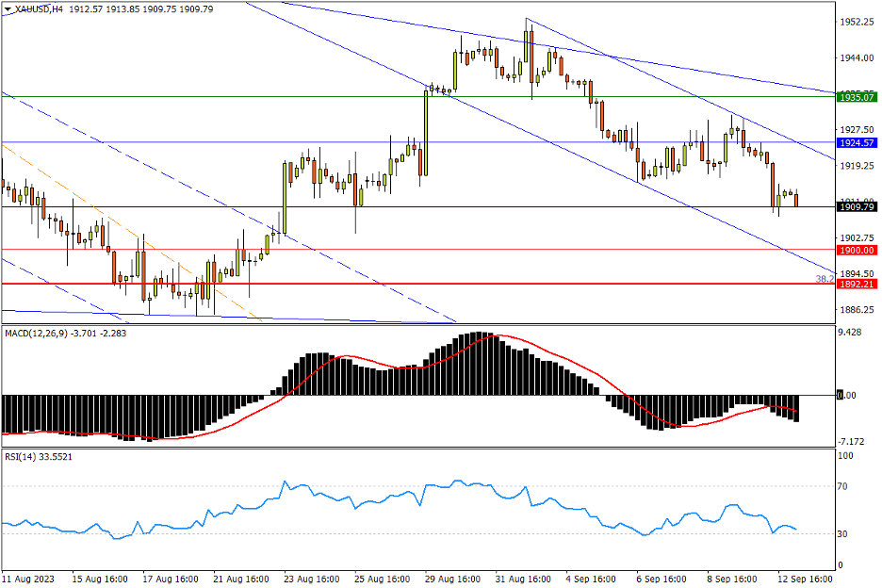Select the green 1935.07 price label
The height and width of the screenshot is (588, 882).
click(x=857, y=96)
